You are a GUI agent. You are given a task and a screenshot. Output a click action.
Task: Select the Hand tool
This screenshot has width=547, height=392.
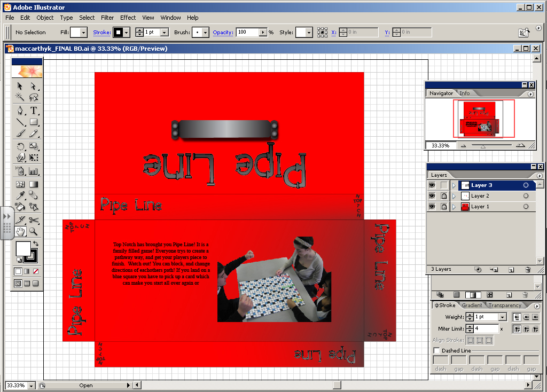tap(20, 231)
